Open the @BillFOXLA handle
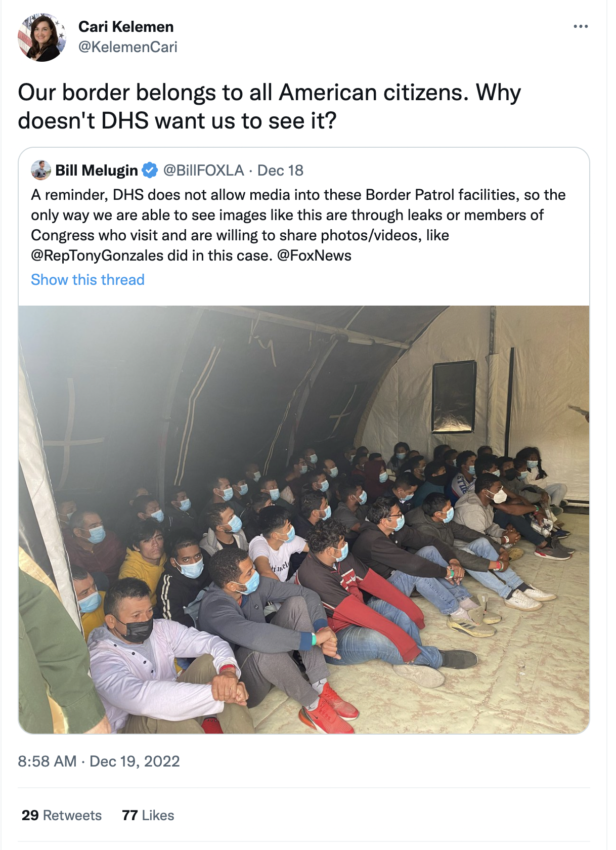This screenshot has width=616, height=850. (204, 171)
